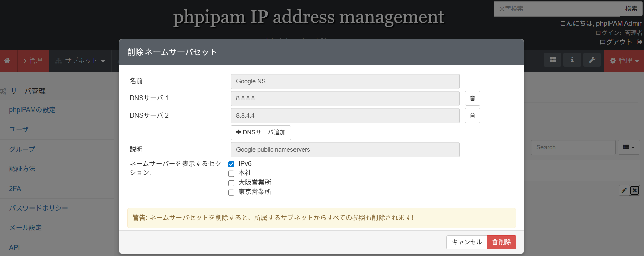
Task: Click the DNS server 1 field 8.8.8.8
Action: tap(345, 98)
